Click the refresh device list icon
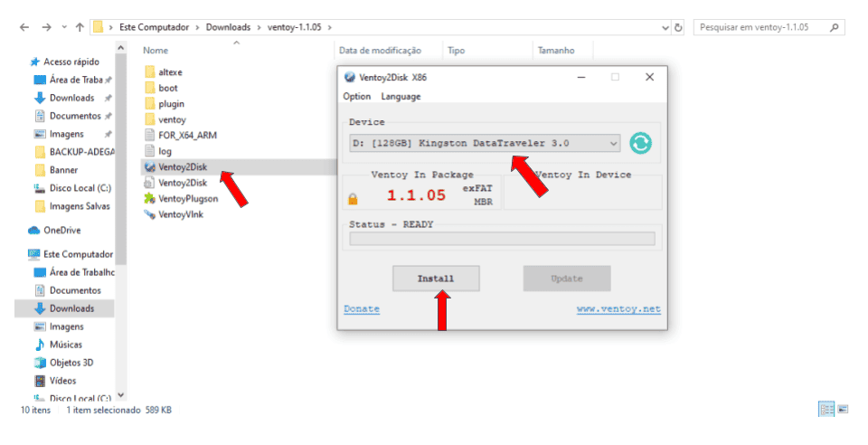 [x=640, y=143]
